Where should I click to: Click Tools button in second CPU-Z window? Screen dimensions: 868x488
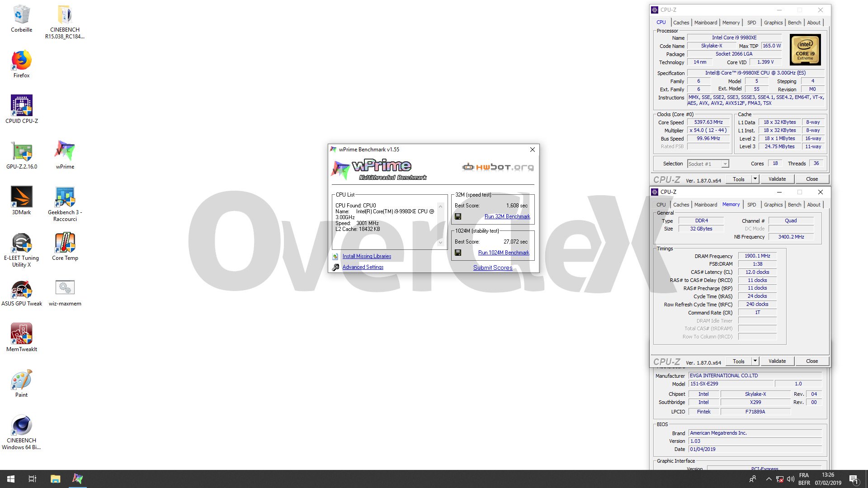pos(738,361)
